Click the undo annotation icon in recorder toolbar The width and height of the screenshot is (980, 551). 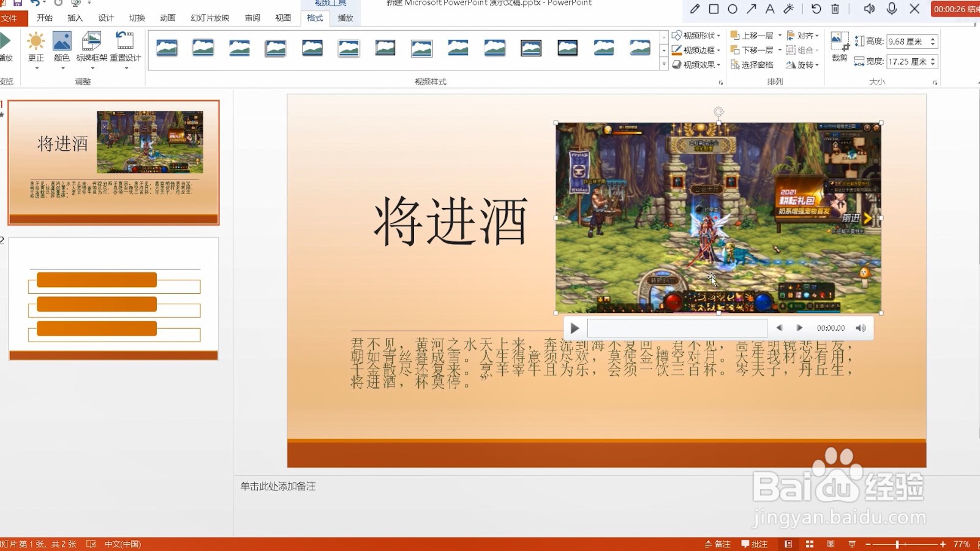816,9
